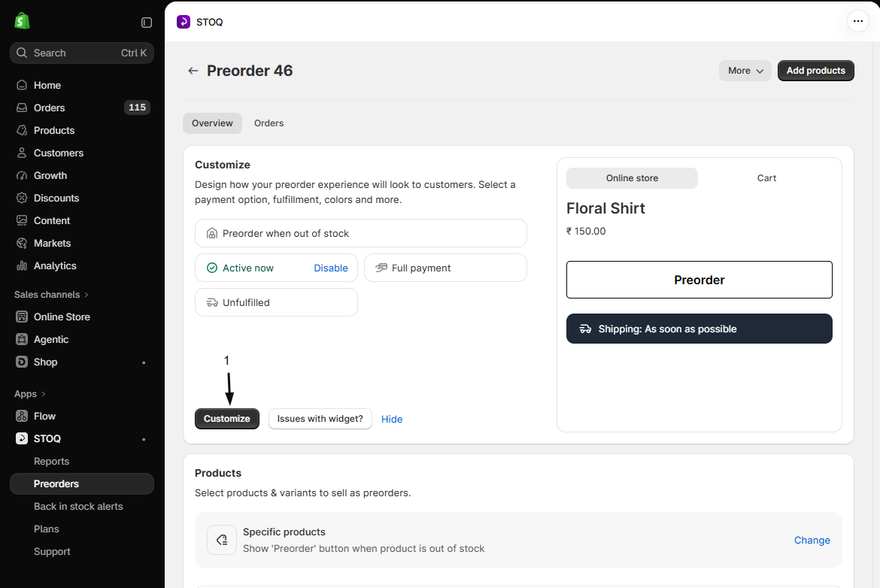Image resolution: width=880 pixels, height=588 pixels.
Task: Click the Home label in the sidebar
Action: point(47,85)
